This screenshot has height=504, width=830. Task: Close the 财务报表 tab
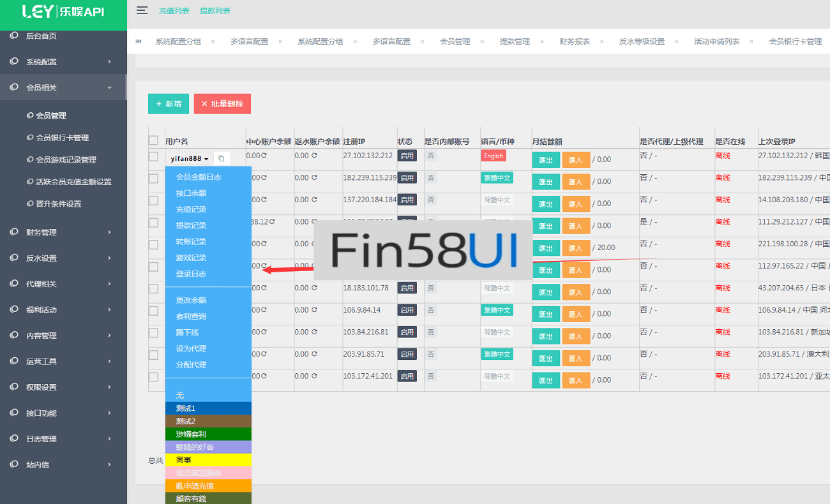click(602, 41)
